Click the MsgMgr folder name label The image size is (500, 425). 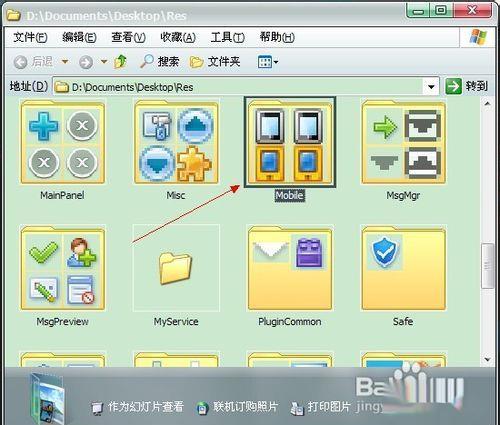[x=403, y=196]
